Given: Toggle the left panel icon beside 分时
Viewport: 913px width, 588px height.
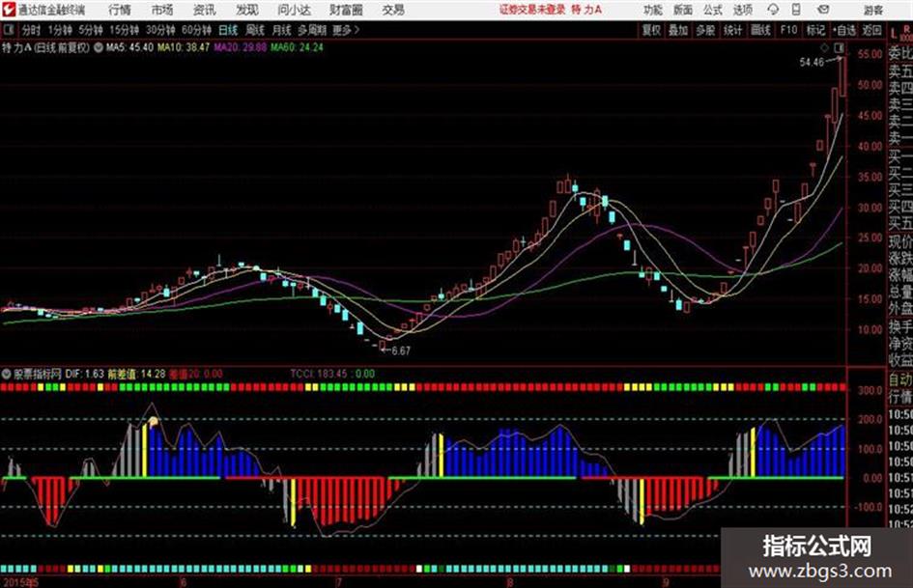Looking at the screenshot, I should tap(8, 30).
